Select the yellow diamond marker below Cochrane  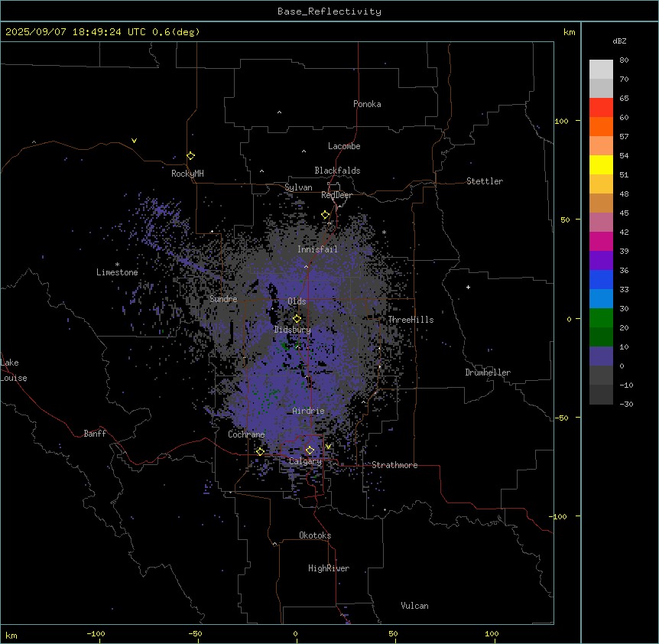pyautogui.click(x=260, y=452)
